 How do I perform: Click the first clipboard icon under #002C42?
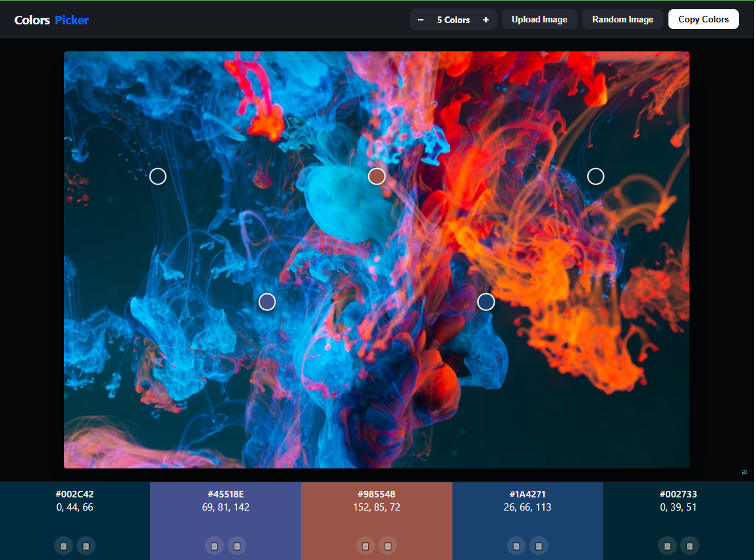63,546
